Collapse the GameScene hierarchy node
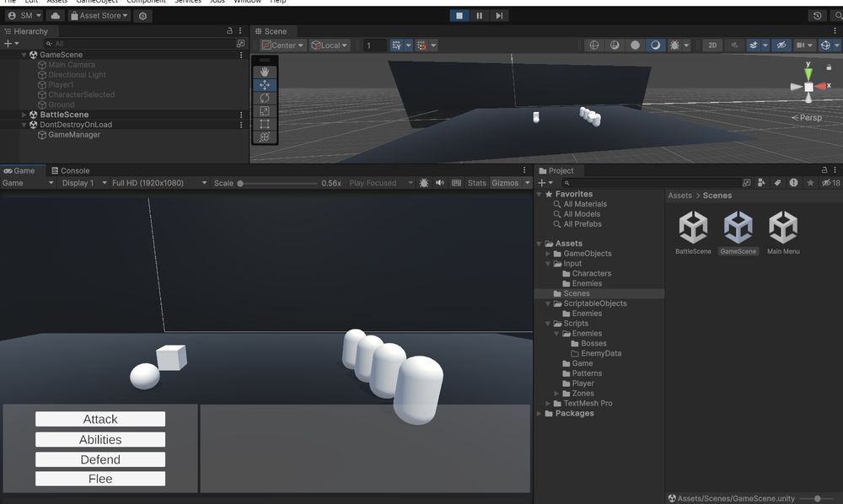 [x=24, y=55]
